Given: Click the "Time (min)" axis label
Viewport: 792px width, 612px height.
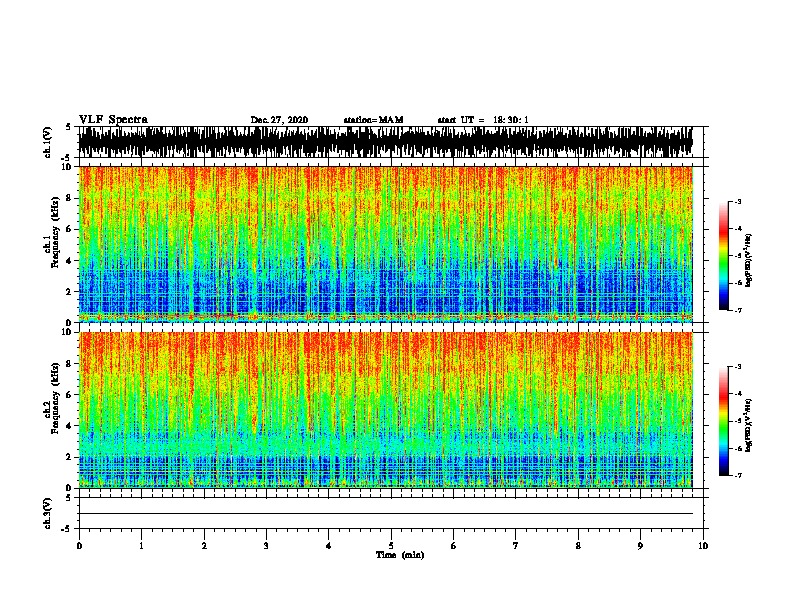Looking at the screenshot, I should 400,555.
